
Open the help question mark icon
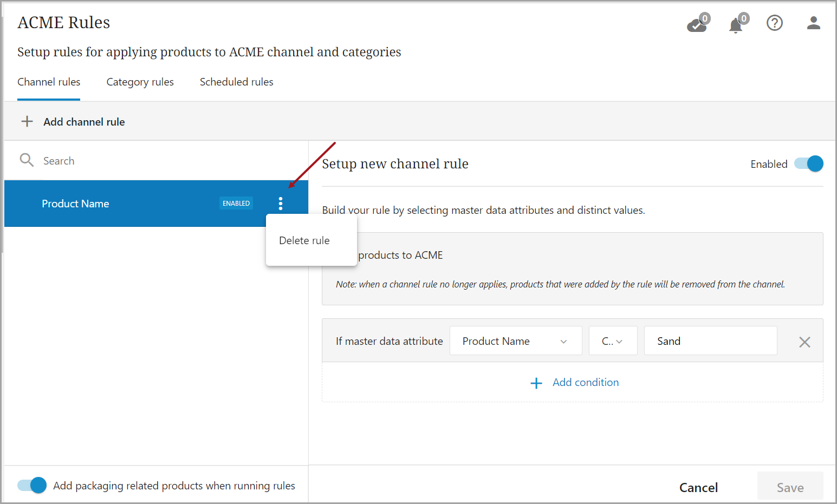point(774,23)
